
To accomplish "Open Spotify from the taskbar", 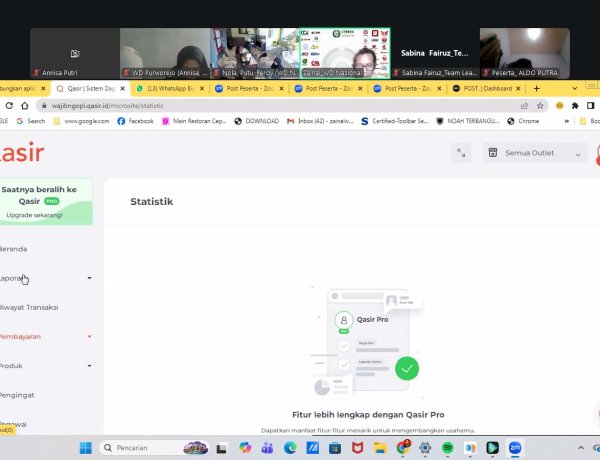I will (447, 448).
